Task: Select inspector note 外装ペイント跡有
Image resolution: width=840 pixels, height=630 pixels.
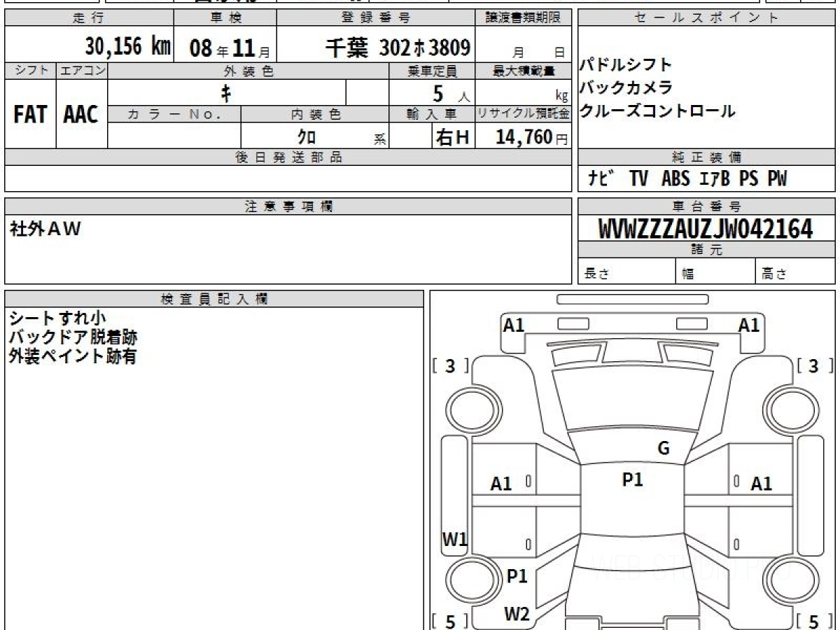Action: [x=73, y=356]
